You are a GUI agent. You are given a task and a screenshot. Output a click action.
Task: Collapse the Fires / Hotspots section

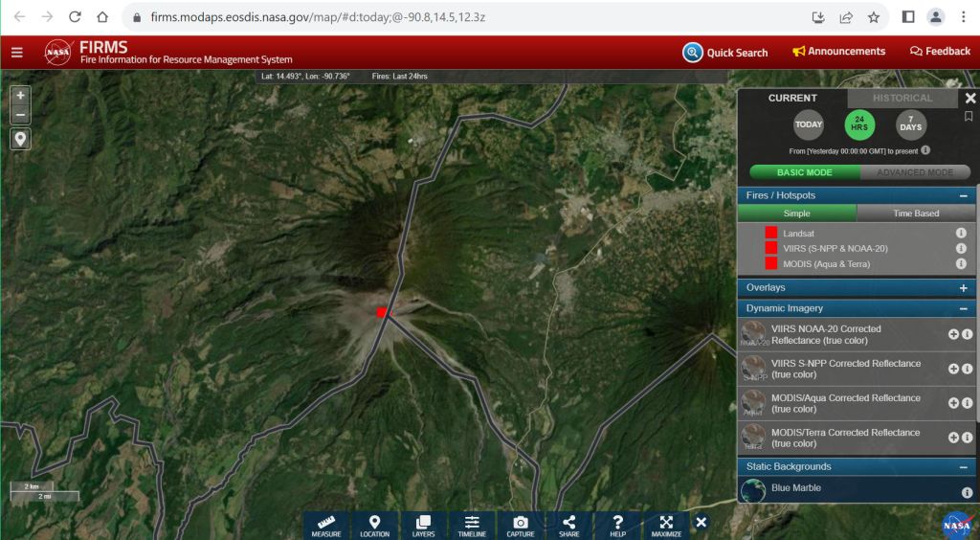[963, 195]
